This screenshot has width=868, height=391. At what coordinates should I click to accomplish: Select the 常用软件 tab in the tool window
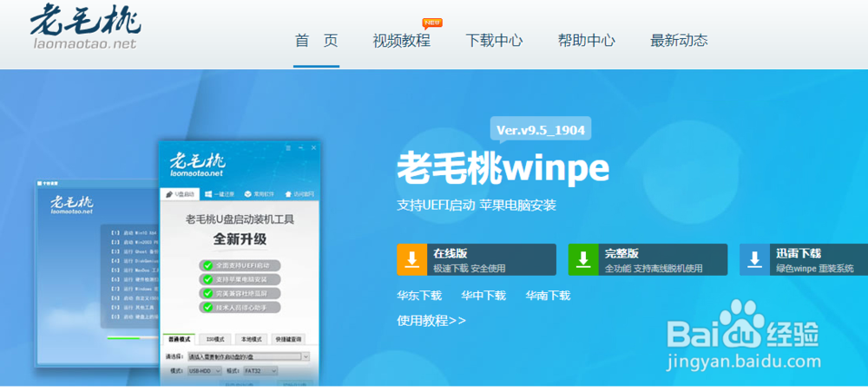pos(260,194)
